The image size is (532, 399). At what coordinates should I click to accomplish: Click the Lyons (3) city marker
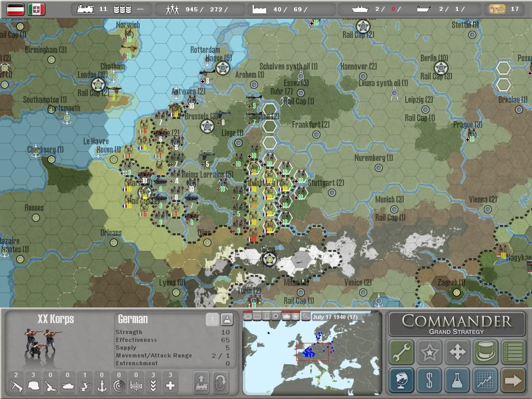[176, 292]
